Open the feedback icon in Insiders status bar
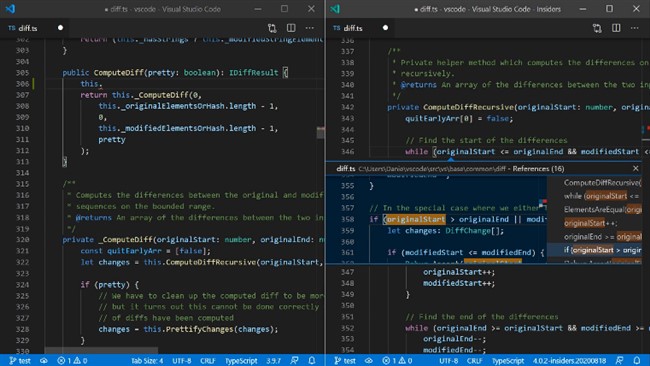This screenshot has height=366, width=650. pyautogui.click(x=619, y=361)
